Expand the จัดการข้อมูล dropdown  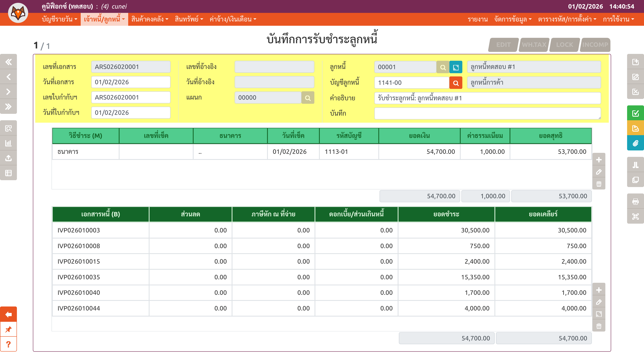pos(513,19)
